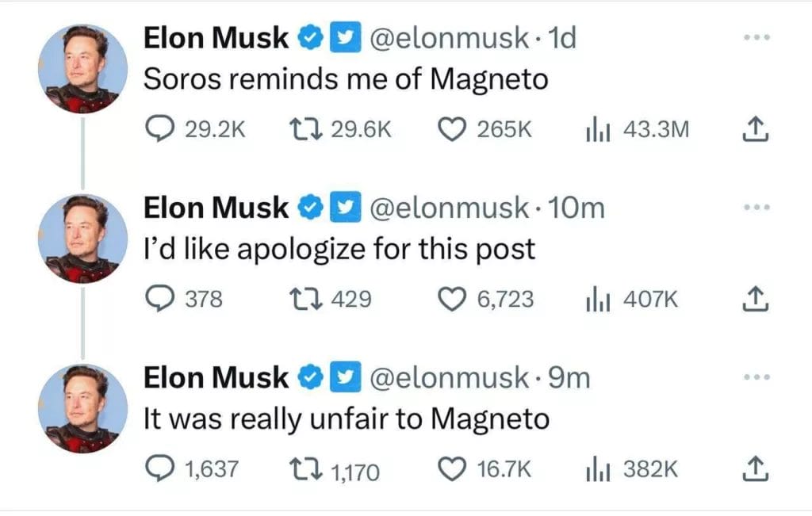View analytics for the 382K views tweet
The width and height of the screenshot is (812, 516).
click(596, 469)
